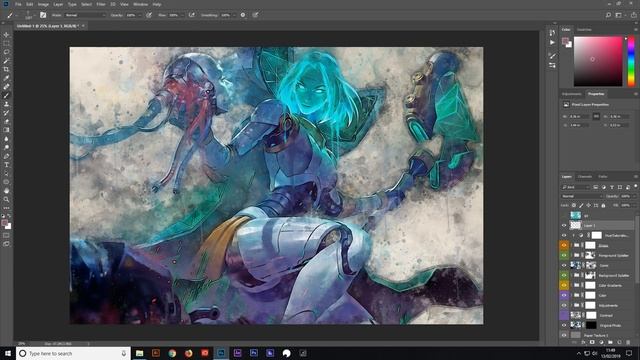Toggle the brush settings panel icon in options bar

(x=43, y=15)
